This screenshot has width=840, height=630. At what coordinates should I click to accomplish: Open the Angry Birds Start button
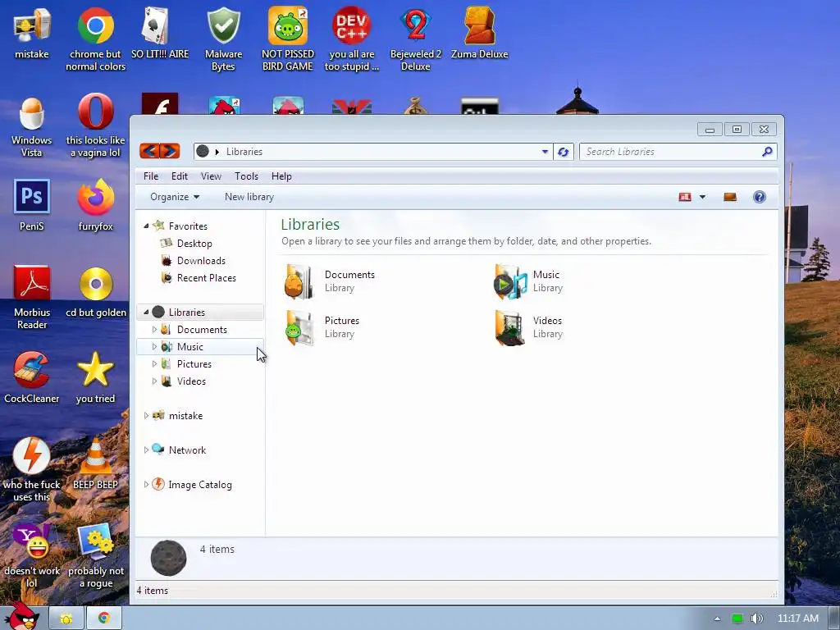(21, 616)
